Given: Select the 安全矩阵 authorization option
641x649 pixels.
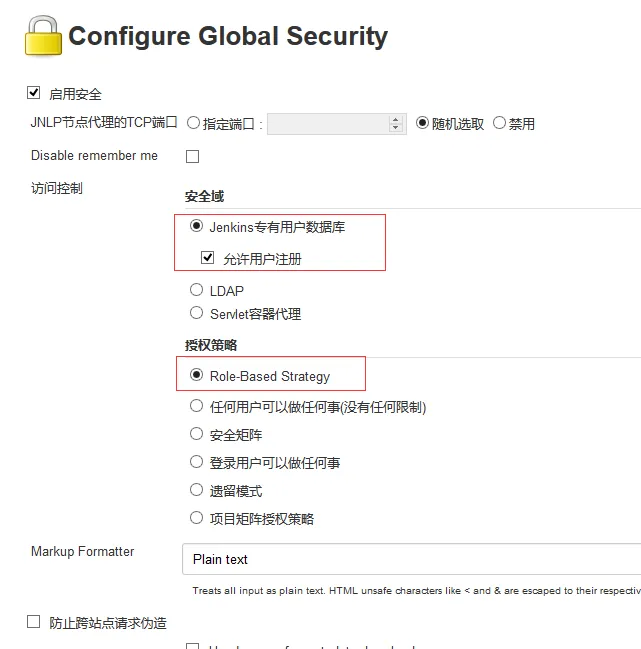Looking at the screenshot, I should coord(196,434).
